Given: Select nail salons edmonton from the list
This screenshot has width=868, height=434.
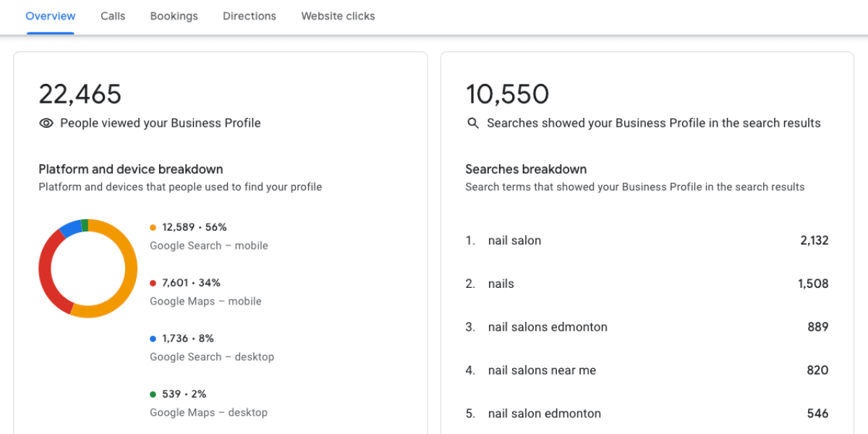Looking at the screenshot, I should [548, 327].
